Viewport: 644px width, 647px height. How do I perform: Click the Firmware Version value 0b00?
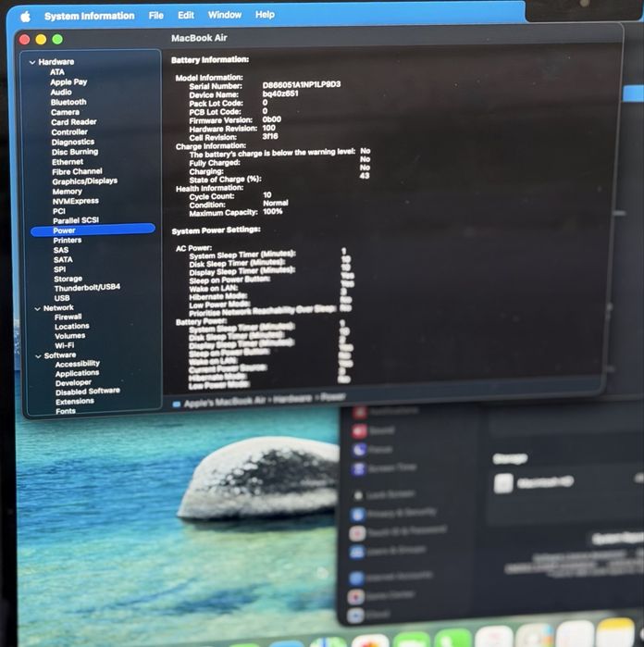click(272, 119)
